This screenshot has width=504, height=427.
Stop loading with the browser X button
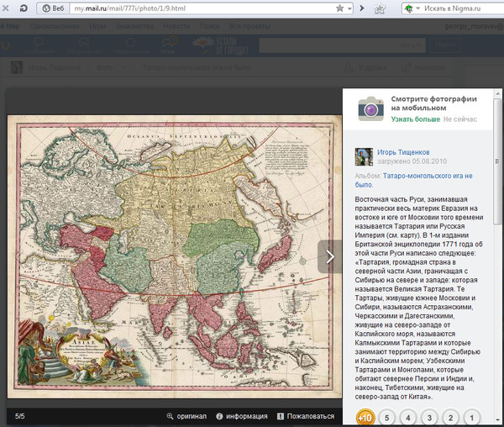[x=5, y=8]
